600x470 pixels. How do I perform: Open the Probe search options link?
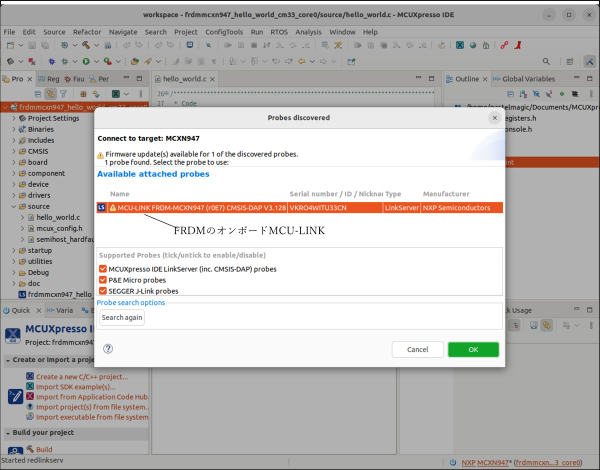pos(131,302)
